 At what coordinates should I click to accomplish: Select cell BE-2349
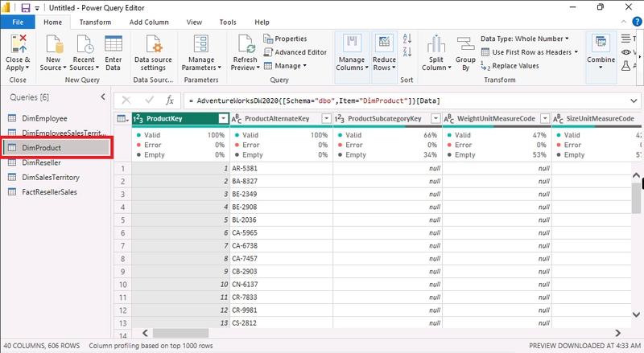point(281,194)
